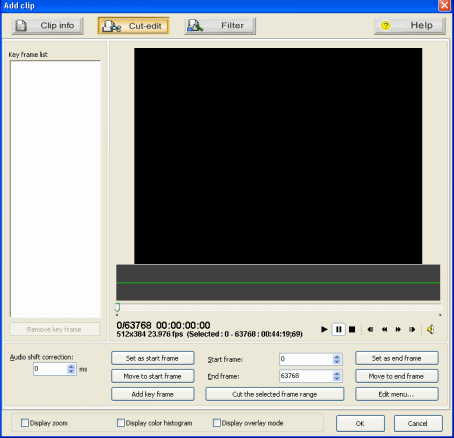Switch to the Clip info tab

click(x=48, y=26)
